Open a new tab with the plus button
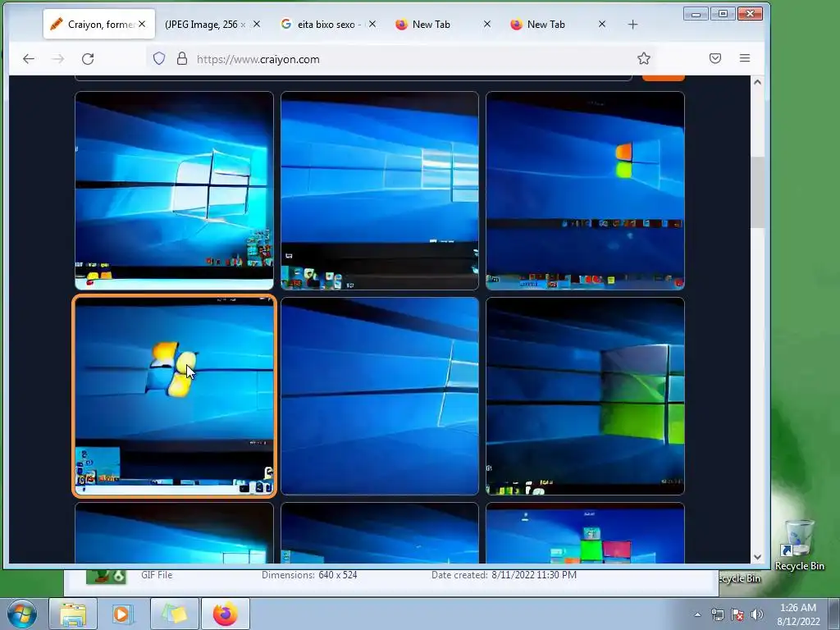The image size is (840, 630). tap(632, 25)
